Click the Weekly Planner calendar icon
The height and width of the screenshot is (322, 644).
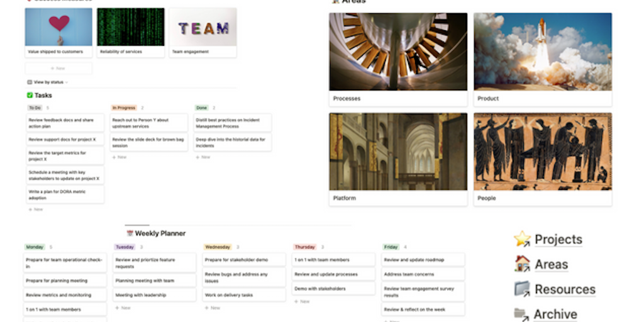tap(130, 233)
